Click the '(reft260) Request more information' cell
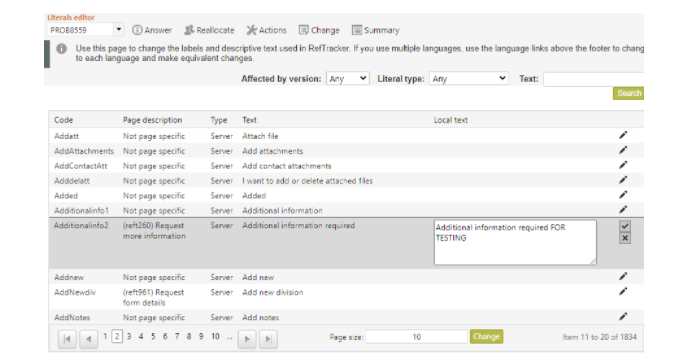 pos(154,231)
